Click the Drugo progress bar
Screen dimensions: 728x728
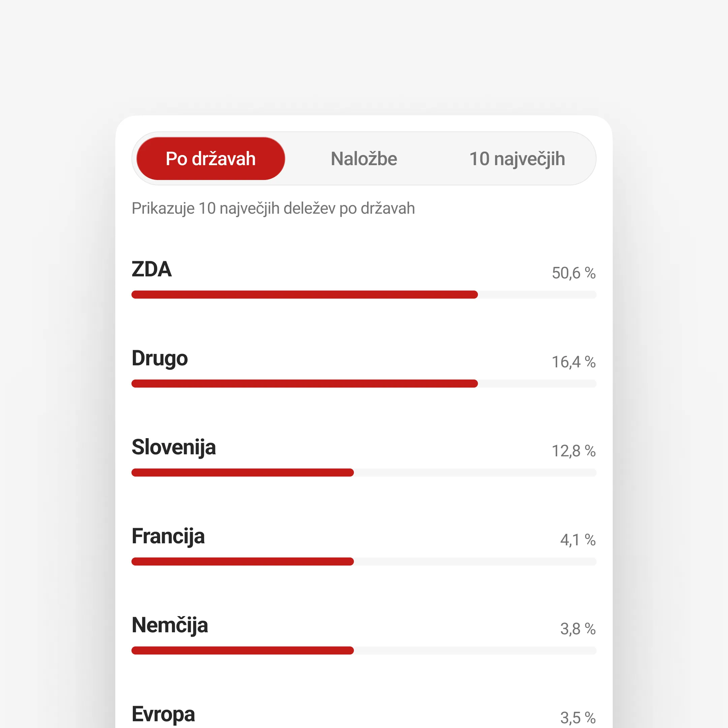pos(364,384)
